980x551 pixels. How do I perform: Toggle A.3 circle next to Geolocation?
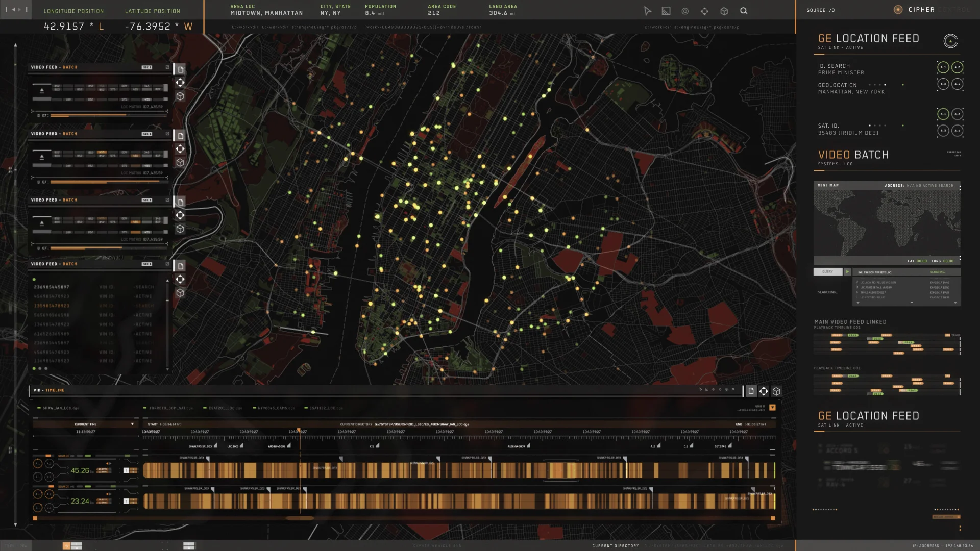point(943,84)
